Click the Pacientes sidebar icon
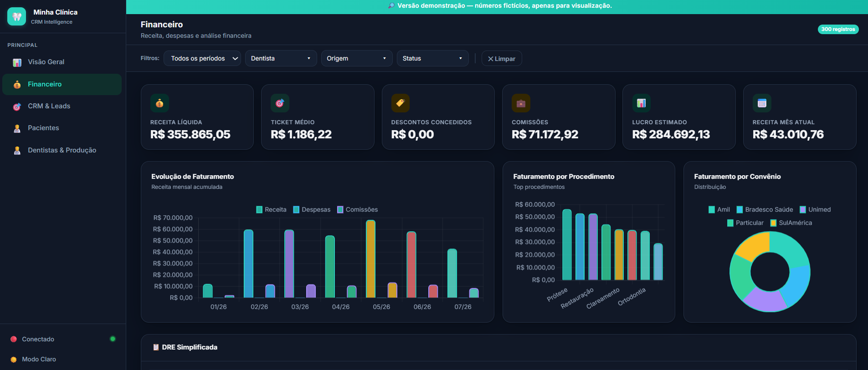The height and width of the screenshot is (370, 868). click(17, 128)
